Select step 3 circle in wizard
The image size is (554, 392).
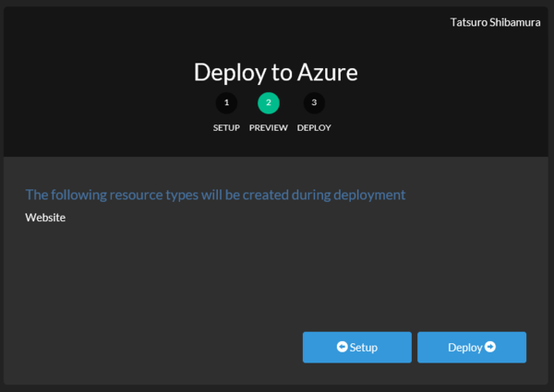point(314,103)
